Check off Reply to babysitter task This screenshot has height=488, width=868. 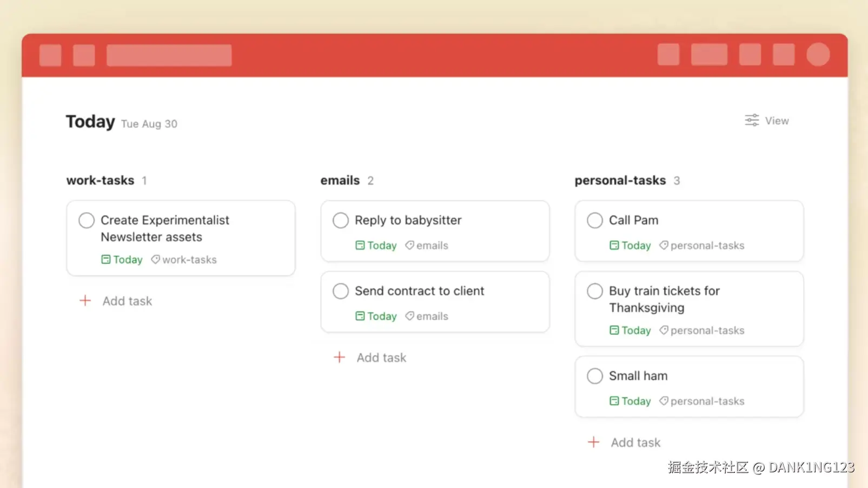[x=341, y=220]
